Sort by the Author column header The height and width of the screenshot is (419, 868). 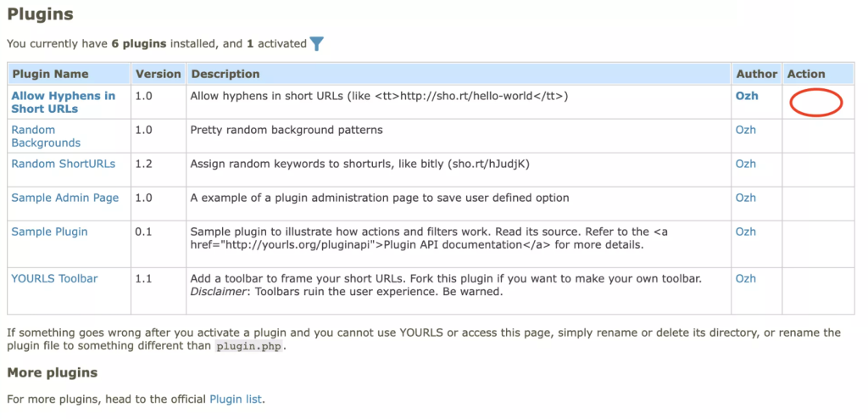tap(755, 74)
